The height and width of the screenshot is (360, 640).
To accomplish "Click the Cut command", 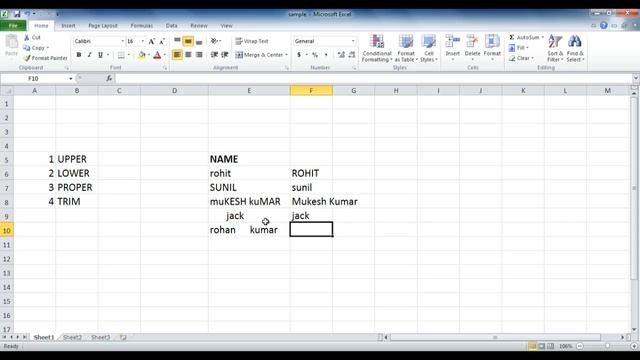I will point(32,37).
